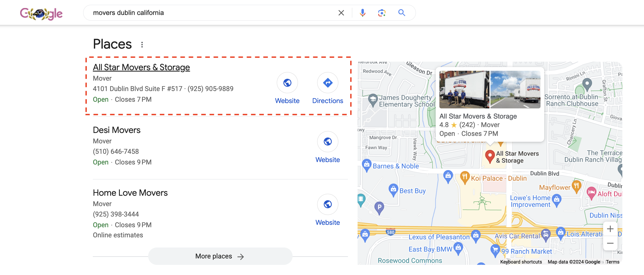Click the magnifying glass search button

click(401, 13)
